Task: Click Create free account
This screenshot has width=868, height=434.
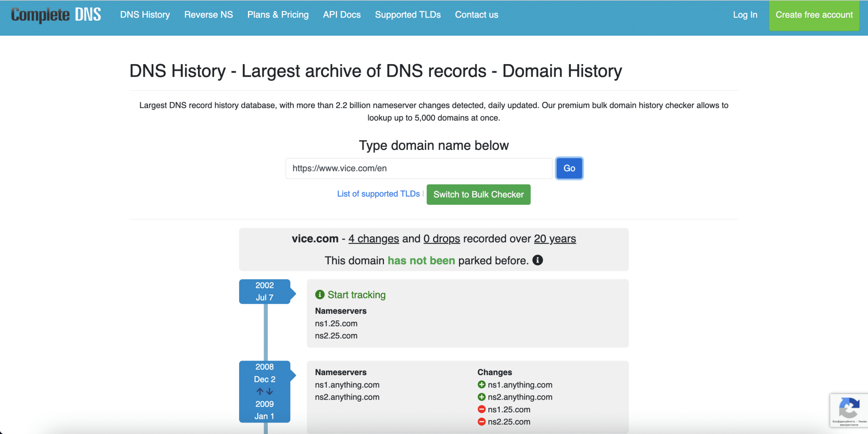Action: tap(814, 14)
